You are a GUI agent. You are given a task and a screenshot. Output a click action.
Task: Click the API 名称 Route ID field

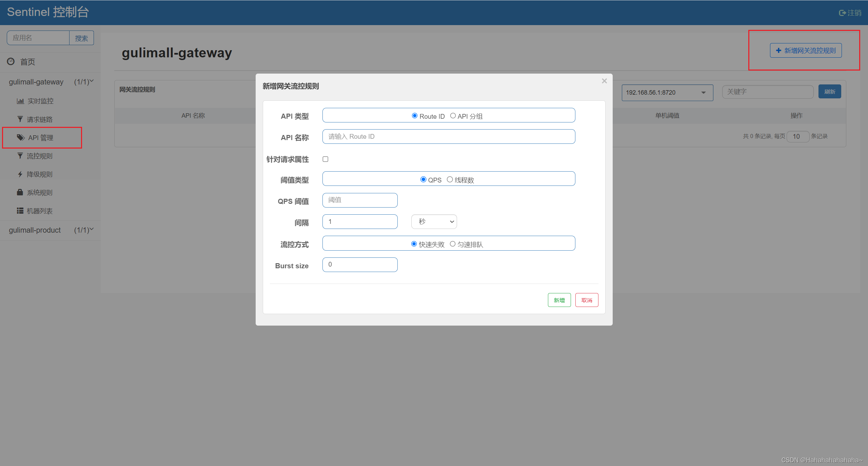pos(449,136)
